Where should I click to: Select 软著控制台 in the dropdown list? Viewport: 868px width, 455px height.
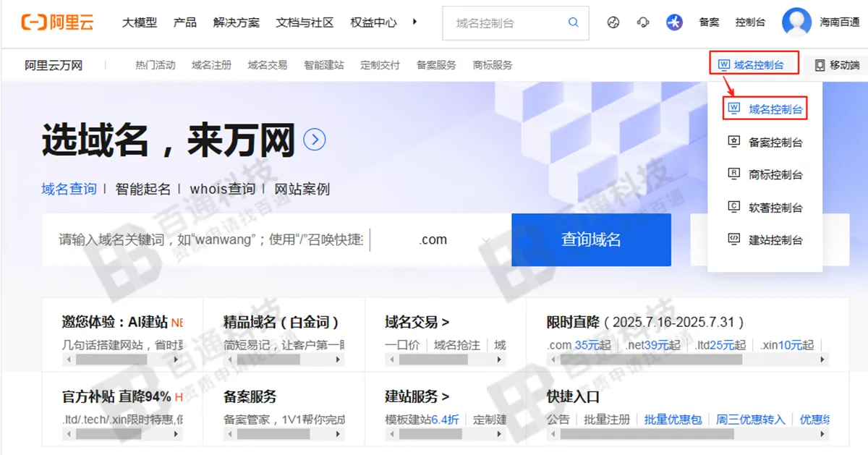pyautogui.click(x=765, y=208)
